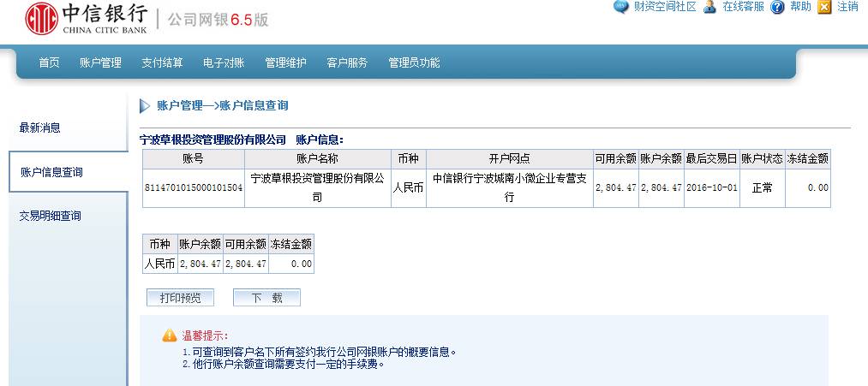Open the 帮助 link
This screenshot has height=386, width=868.
point(800,7)
